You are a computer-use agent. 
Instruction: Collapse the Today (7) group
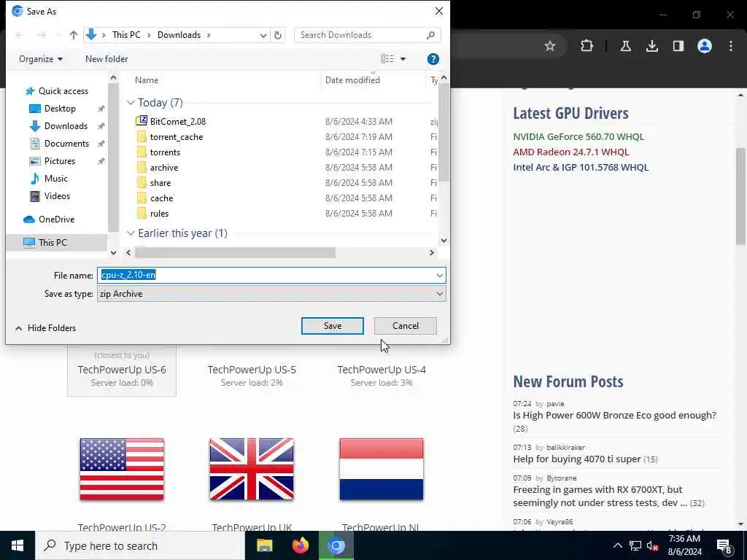click(131, 103)
